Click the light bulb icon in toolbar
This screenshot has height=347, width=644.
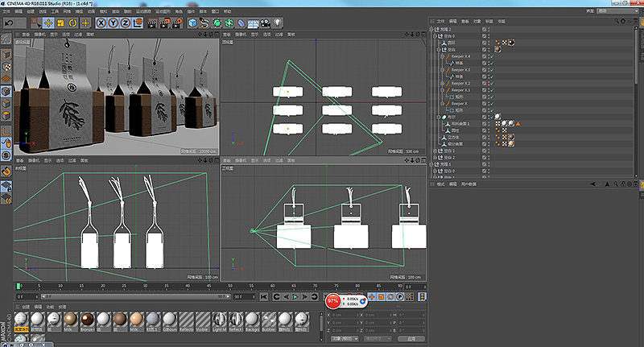(x=279, y=23)
